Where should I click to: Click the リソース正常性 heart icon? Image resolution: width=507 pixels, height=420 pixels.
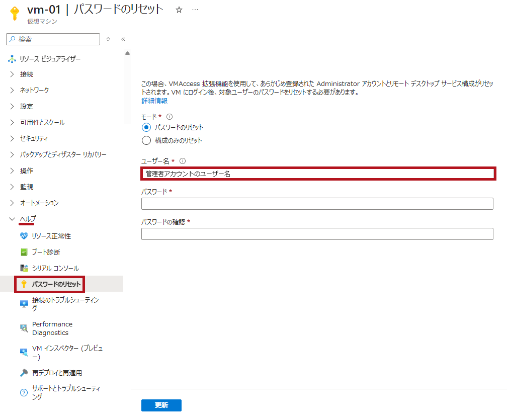coord(24,236)
